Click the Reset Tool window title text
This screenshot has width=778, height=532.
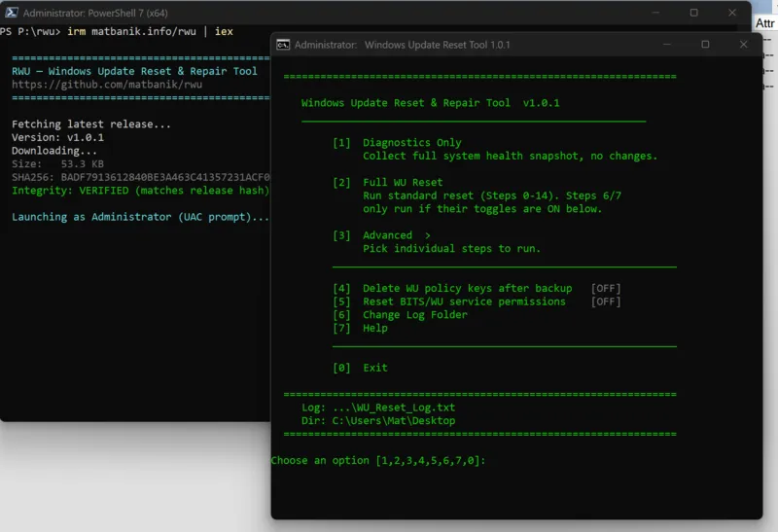click(403, 45)
